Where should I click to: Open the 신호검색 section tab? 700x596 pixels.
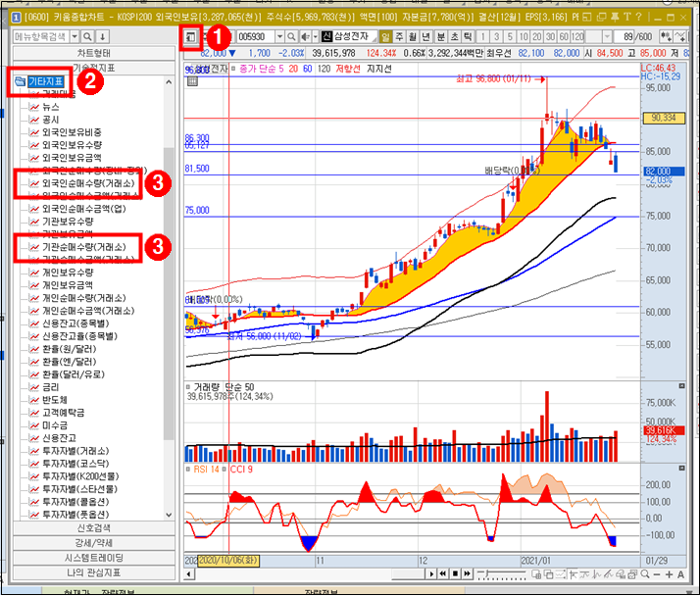[x=94, y=528]
